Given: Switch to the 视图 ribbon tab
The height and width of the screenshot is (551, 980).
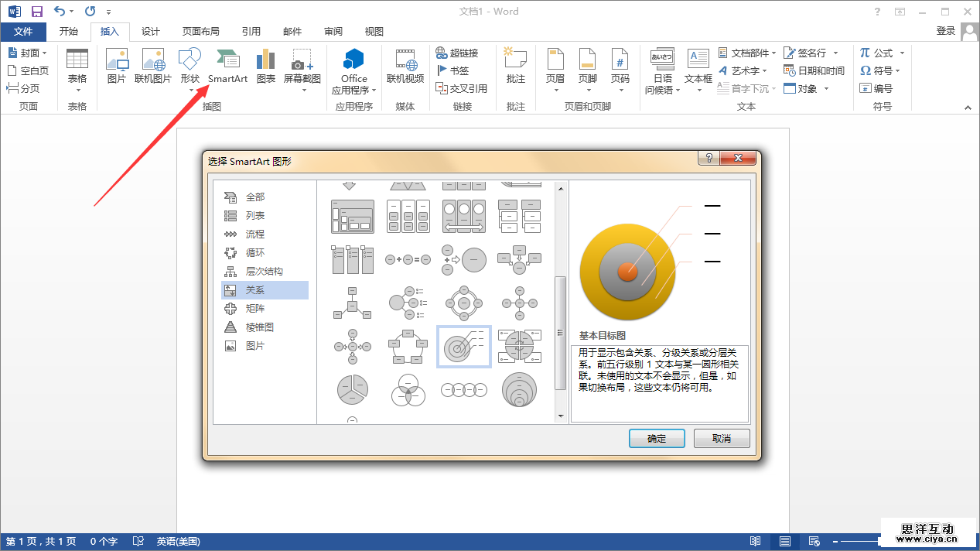Looking at the screenshot, I should point(373,32).
